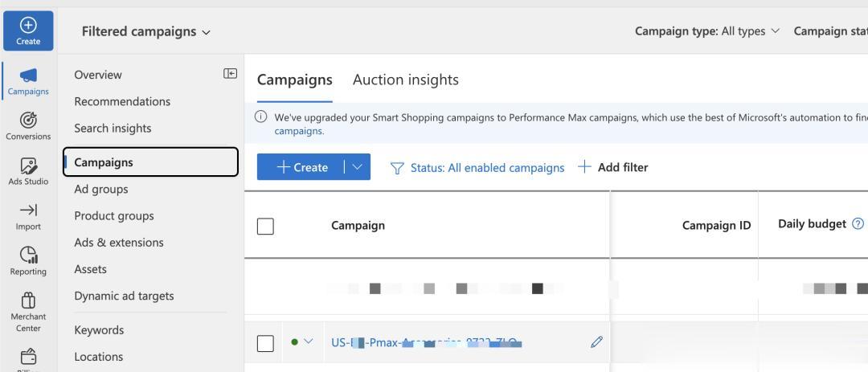The height and width of the screenshot is (372, 868).
Task: Open the Reporting chart icon
Action: tap(28, 255)
